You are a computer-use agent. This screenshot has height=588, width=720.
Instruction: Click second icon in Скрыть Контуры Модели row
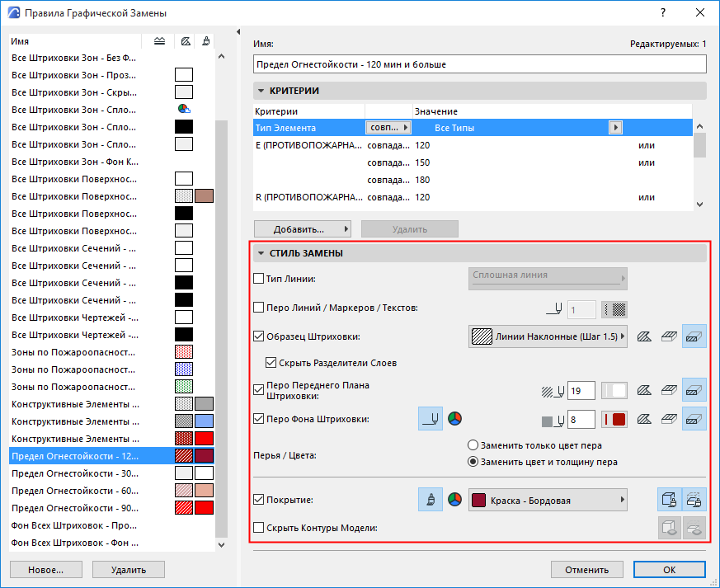(x=694, y=528)
